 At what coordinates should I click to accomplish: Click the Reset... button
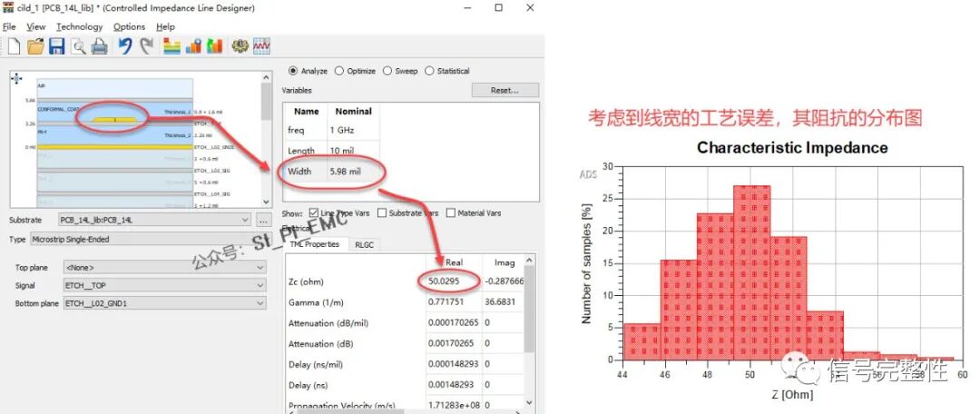click(505, 90)
